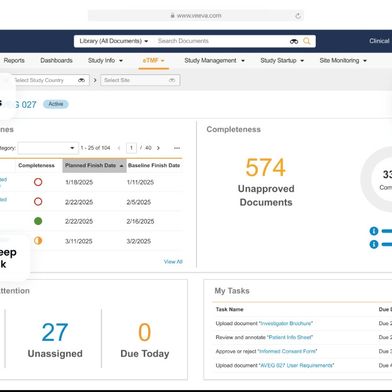Click half-filled orange circle beside 3/11/2025
This screenshot has height=392, width=392.
(x=38, y=241)
